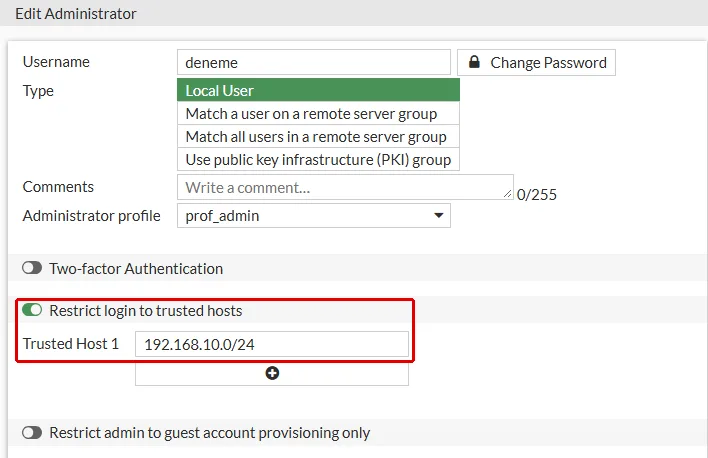The image size is (708, 458).
Task: Select Use public key infrastructure (PKI) group
Action: tap(318, 159)
